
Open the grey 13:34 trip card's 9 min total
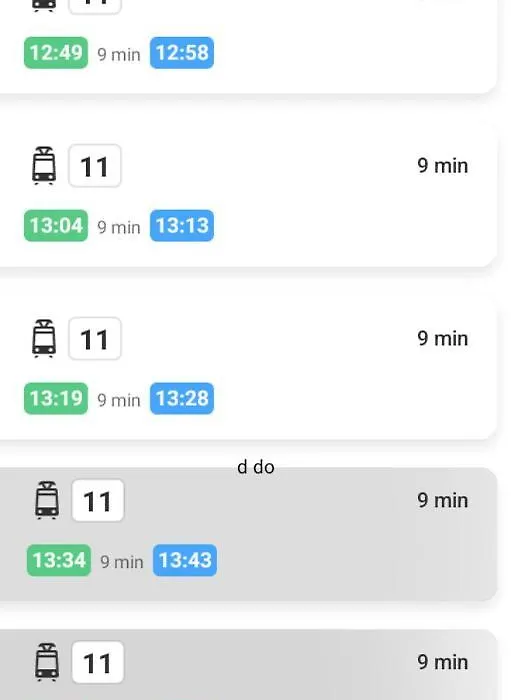tap(443, 500)
